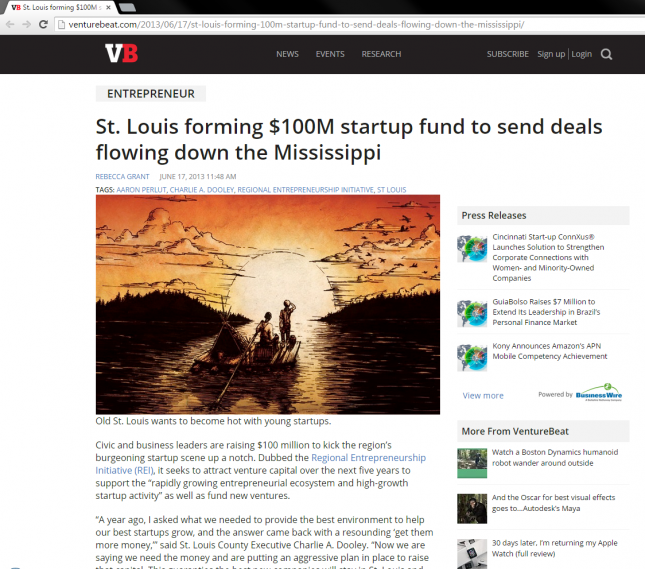Open the search magnifier icon

(607, 54)
